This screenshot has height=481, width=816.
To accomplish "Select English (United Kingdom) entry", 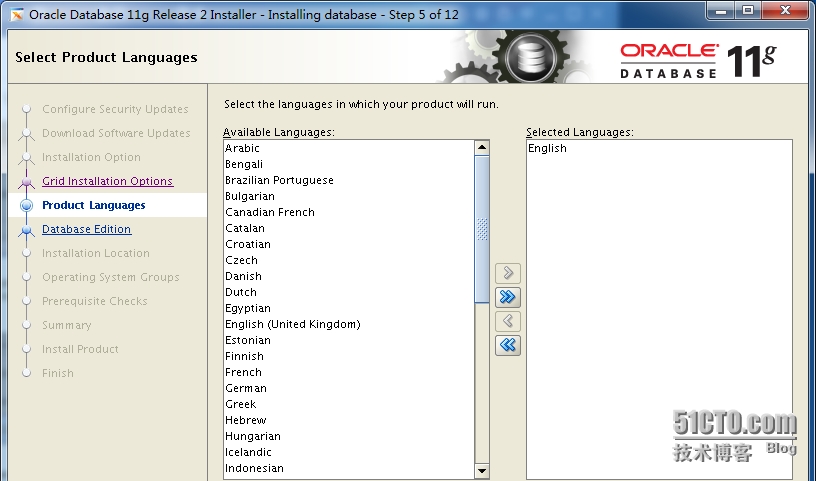I will pos(349,324).
